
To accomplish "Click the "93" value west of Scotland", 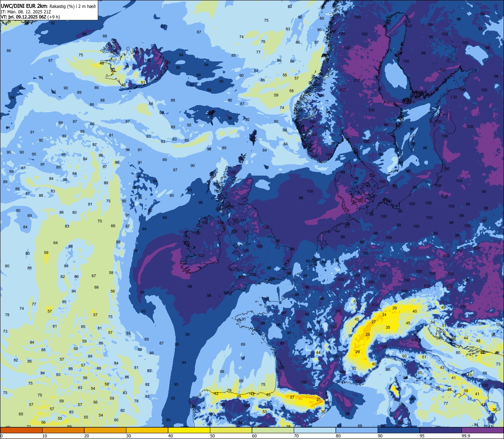I will click(x=190, y=190).
